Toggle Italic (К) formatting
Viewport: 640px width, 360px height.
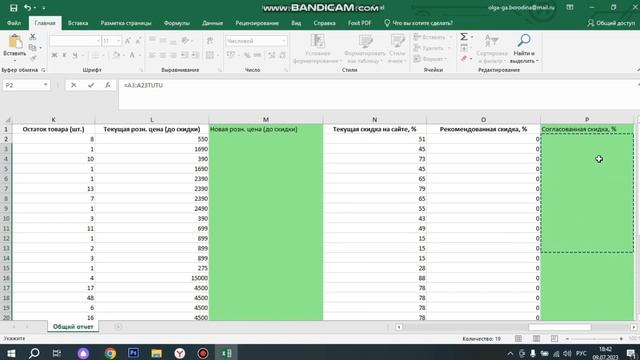click(x=64, y=55)
